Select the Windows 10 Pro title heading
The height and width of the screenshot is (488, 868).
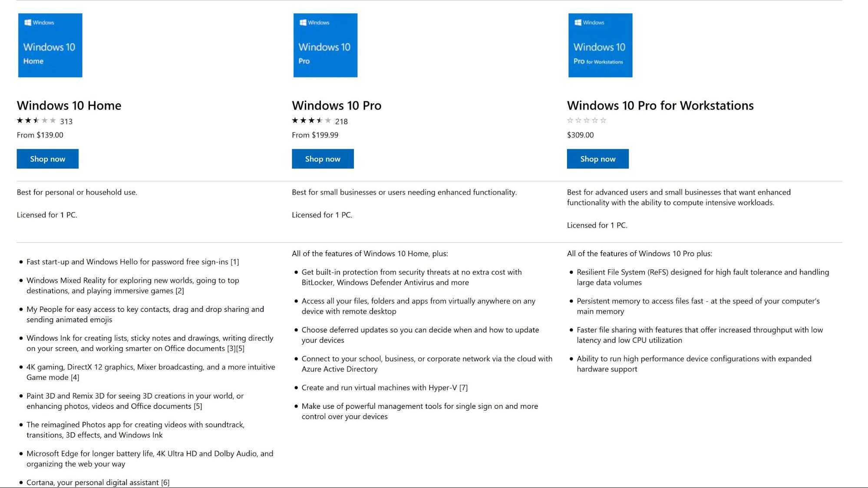point(337,105)
